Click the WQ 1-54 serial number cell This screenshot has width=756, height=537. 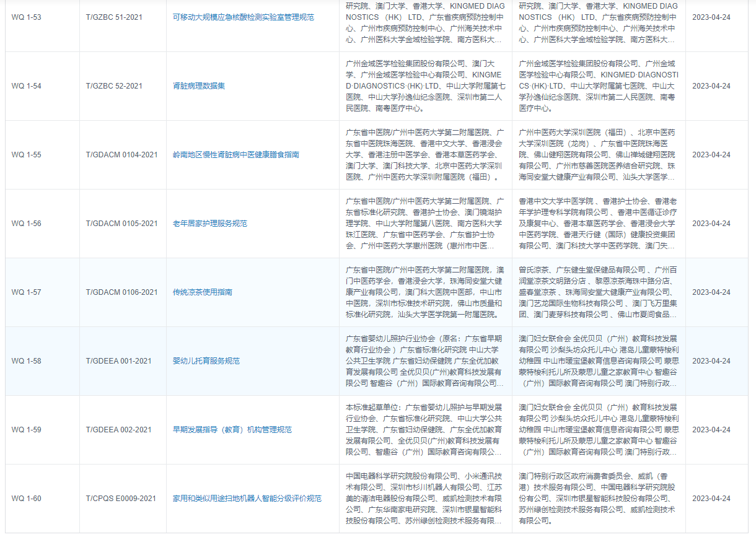(x=27, y=86)
